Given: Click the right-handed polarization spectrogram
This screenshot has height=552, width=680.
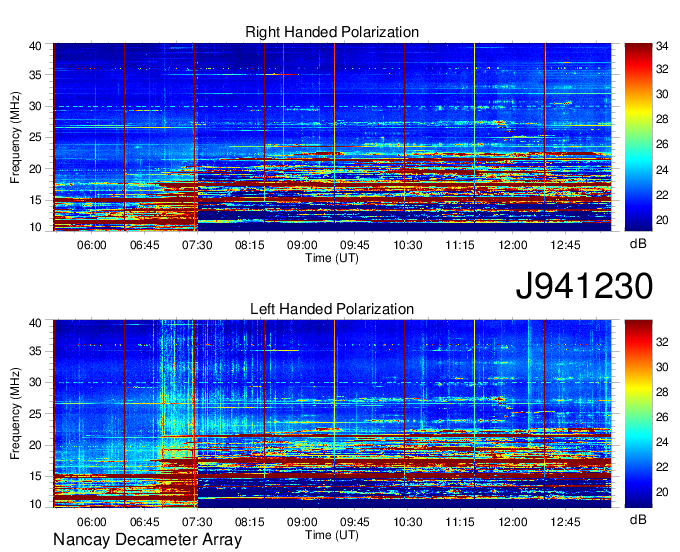Looking at the screenshot, I should (x=332, y=137).
